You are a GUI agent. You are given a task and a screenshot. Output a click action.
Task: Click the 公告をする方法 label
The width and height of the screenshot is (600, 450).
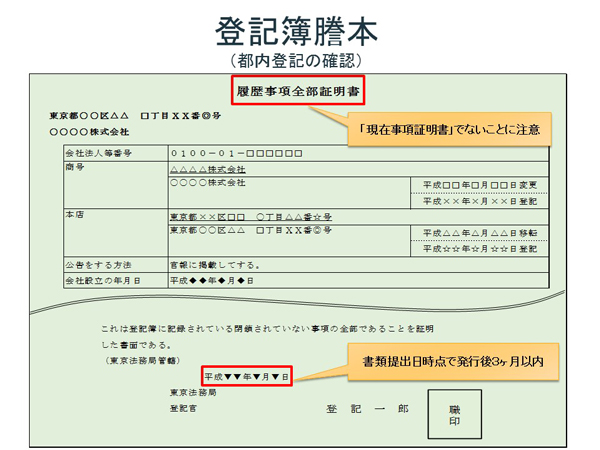98,265
